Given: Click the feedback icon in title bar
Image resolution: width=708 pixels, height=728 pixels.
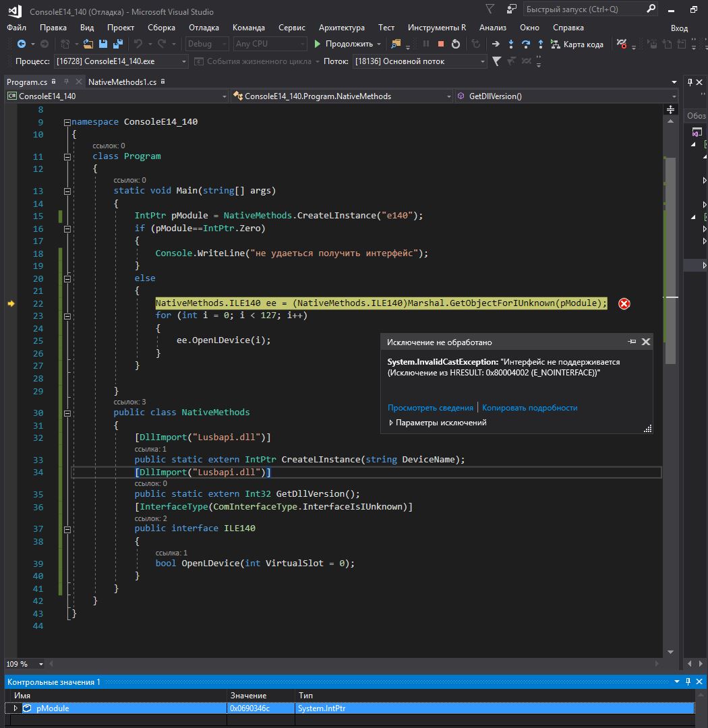Looking at the screenshot, I should (512, 9).
